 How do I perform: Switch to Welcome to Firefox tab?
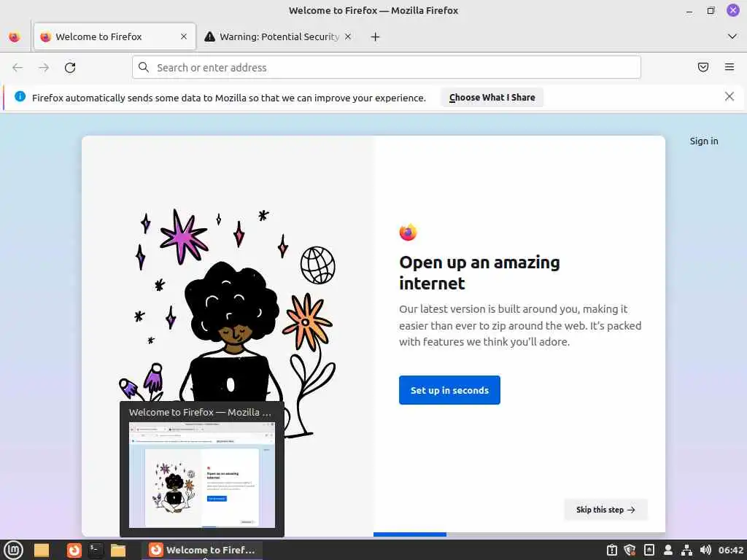pyautogui.click(x=115, y=36)
